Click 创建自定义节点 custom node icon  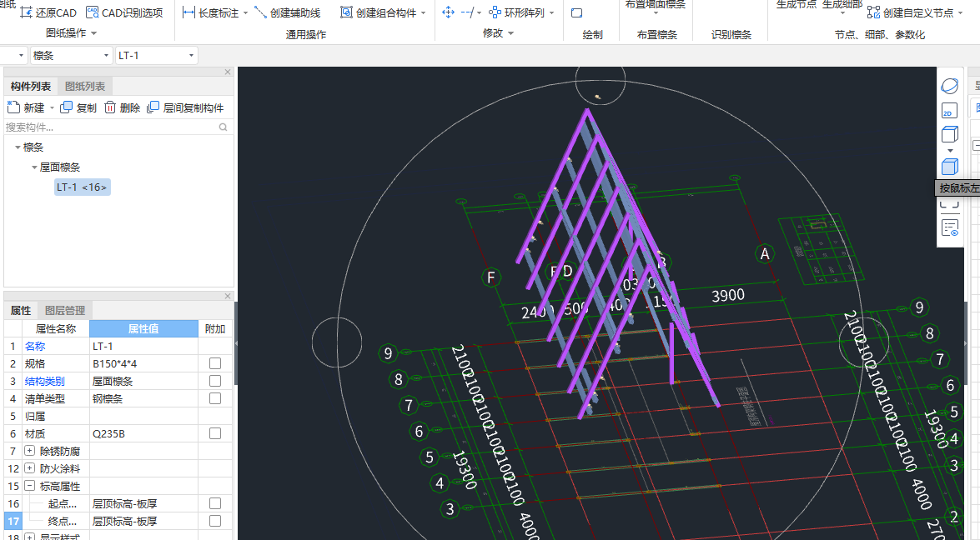873,12
